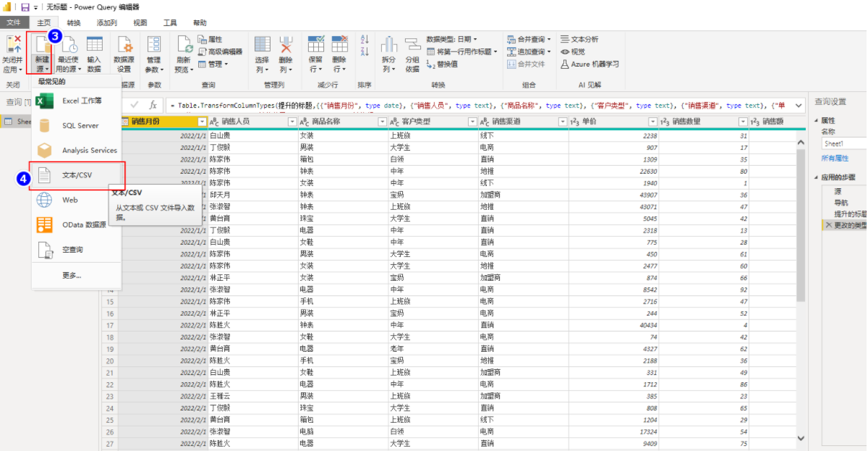Expand the formula bar with the chevron

pyautogui.click(x=799, y=106)
